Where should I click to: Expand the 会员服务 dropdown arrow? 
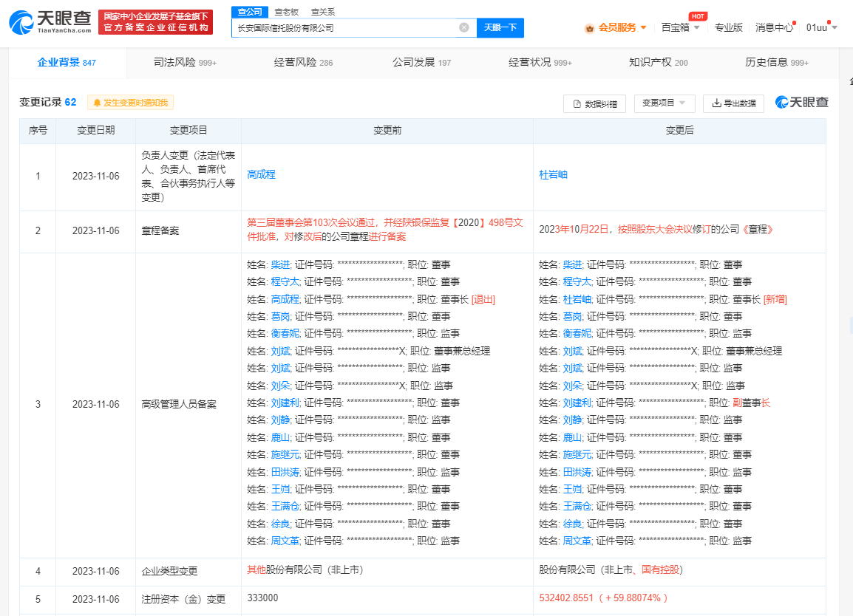644,27
